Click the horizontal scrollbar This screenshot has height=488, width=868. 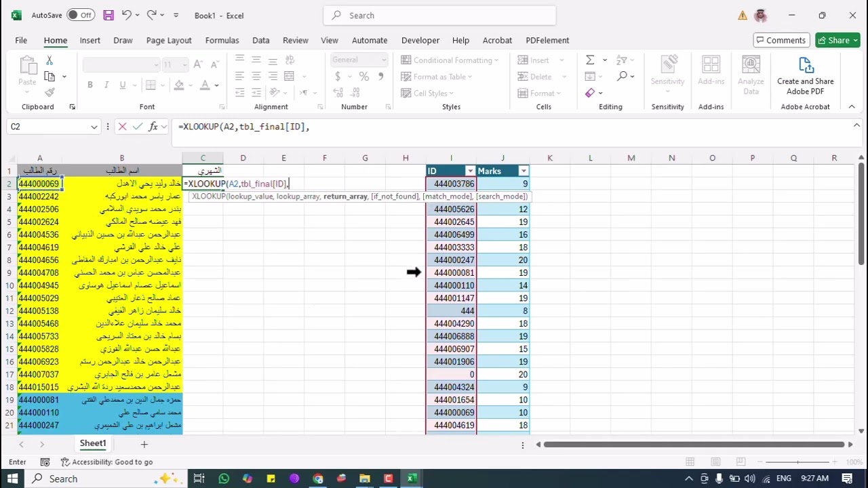[694, 445]
